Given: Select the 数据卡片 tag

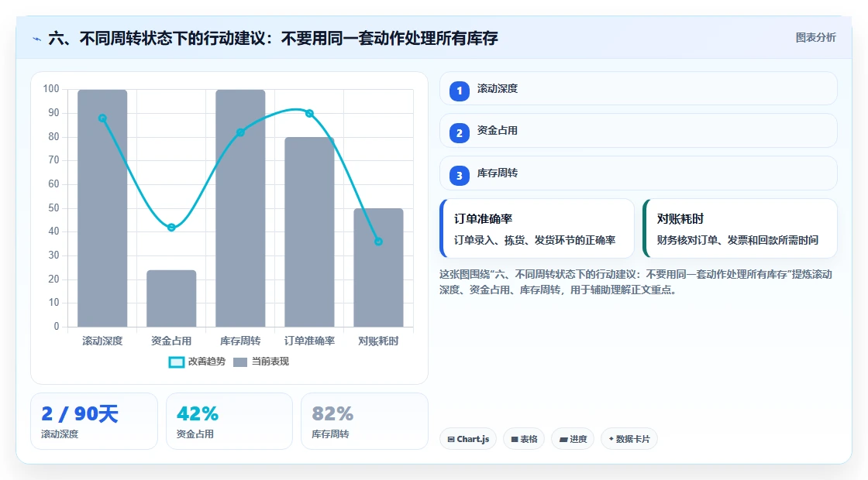Looking at the screenshot, I should tap(629, 439).
